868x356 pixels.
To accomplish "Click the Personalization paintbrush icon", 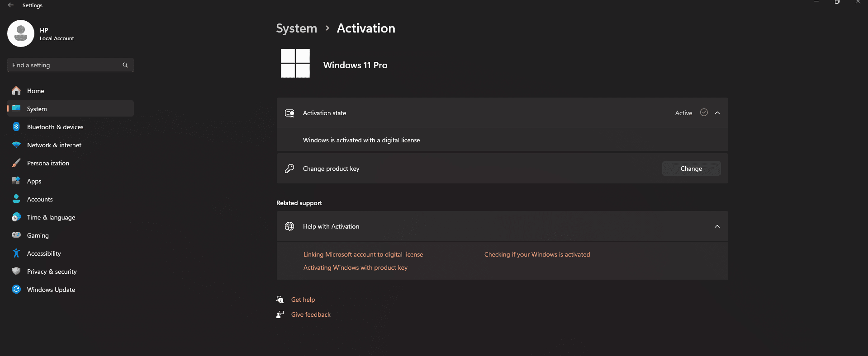I will pyautogui.click(x=16, y=163).
